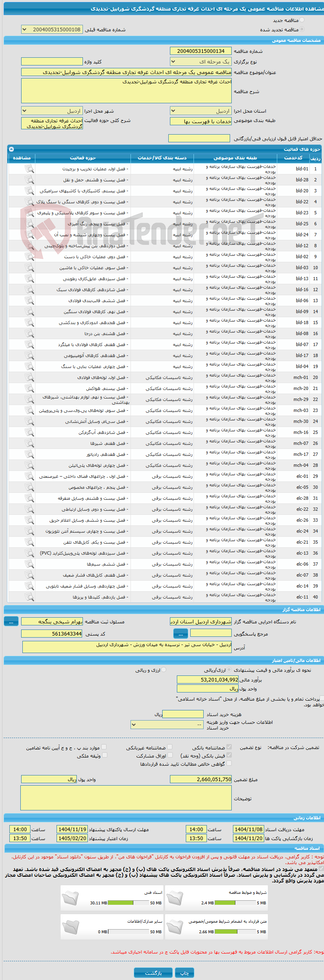Open the سایر مدارک/اطلاعات folder icon
The width and height of the screenshot is (324, 980).
(x=70, y=927)
